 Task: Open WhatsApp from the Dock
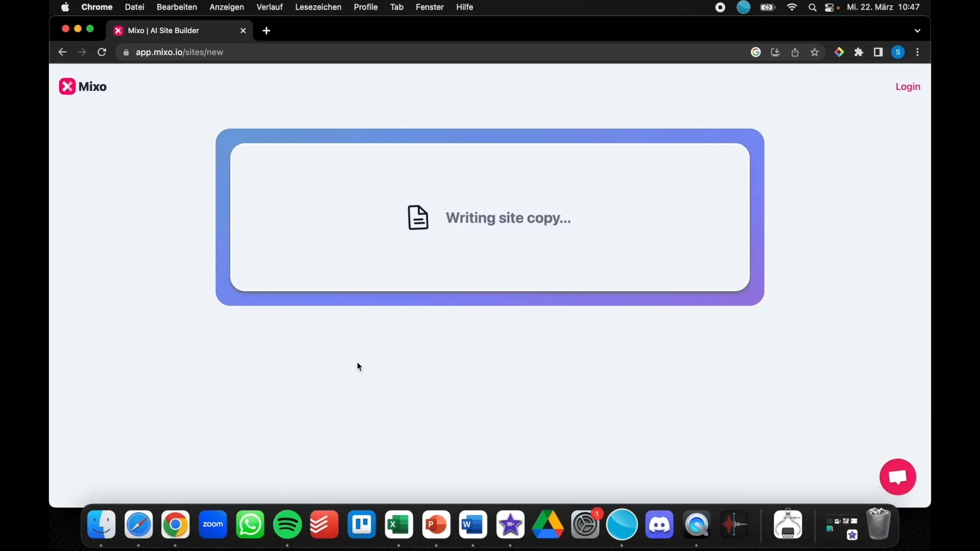[x=250, y=524]
